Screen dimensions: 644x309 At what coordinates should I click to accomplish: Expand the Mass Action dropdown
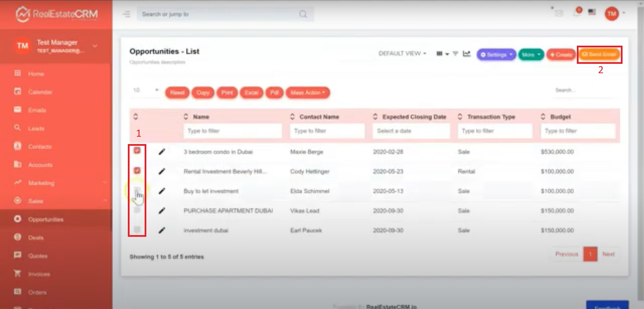pyautogui.click(x=308, y=93)
